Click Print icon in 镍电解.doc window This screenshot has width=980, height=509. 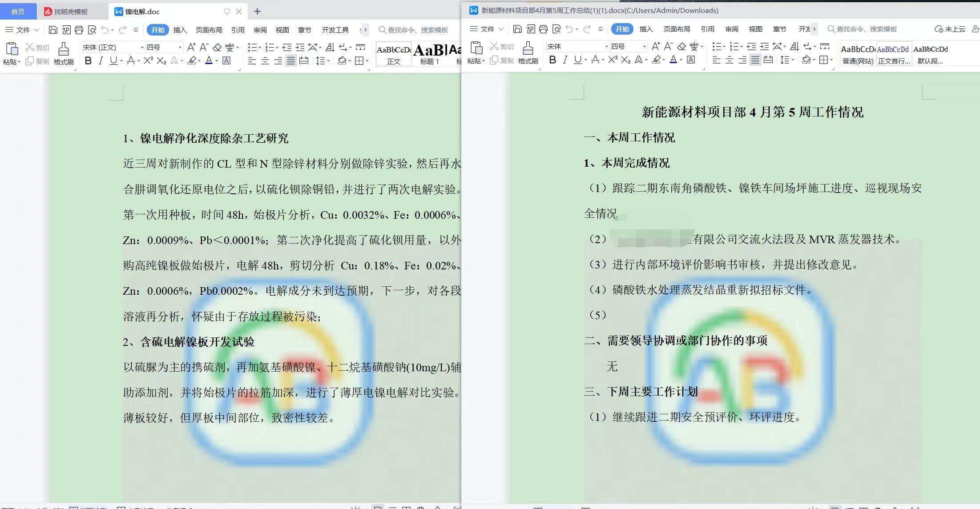click(x=79, y=30)
